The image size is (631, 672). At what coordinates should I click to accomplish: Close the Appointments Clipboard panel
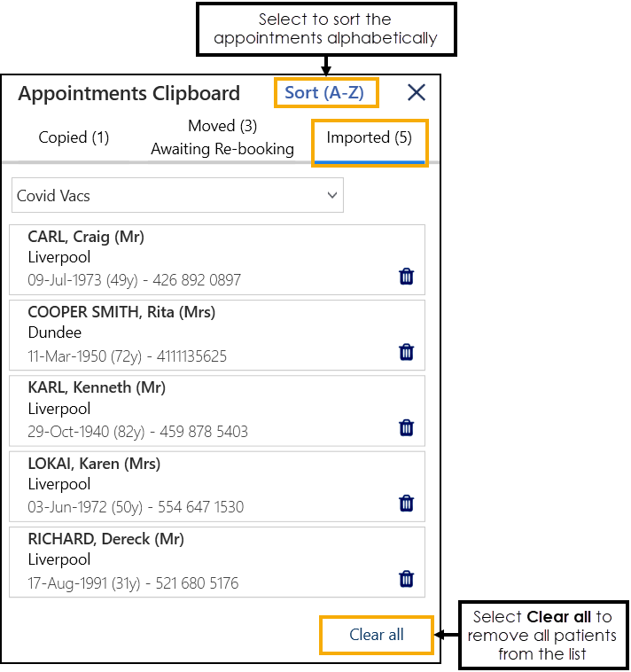click(416, 92)
